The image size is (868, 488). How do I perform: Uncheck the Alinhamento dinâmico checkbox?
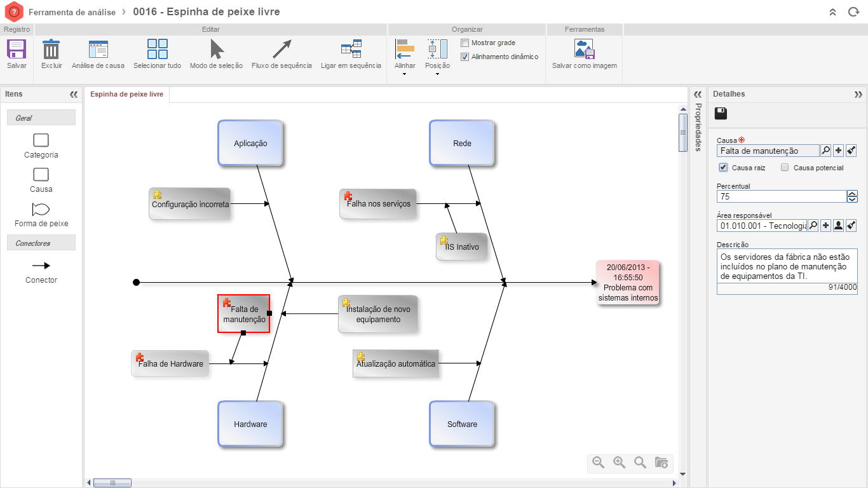pyautogui.click(x=465, y=57)
